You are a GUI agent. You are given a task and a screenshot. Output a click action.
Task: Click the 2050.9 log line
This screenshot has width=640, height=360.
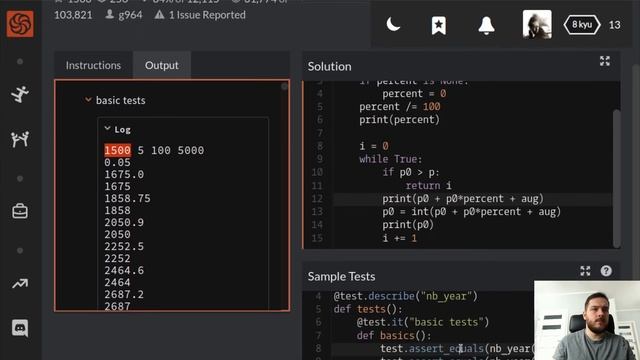point(124,222)
